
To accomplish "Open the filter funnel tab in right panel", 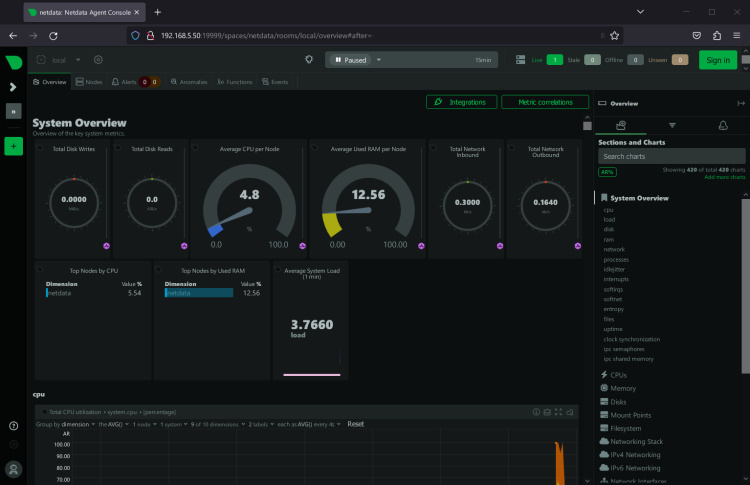I will click(671, 125).
